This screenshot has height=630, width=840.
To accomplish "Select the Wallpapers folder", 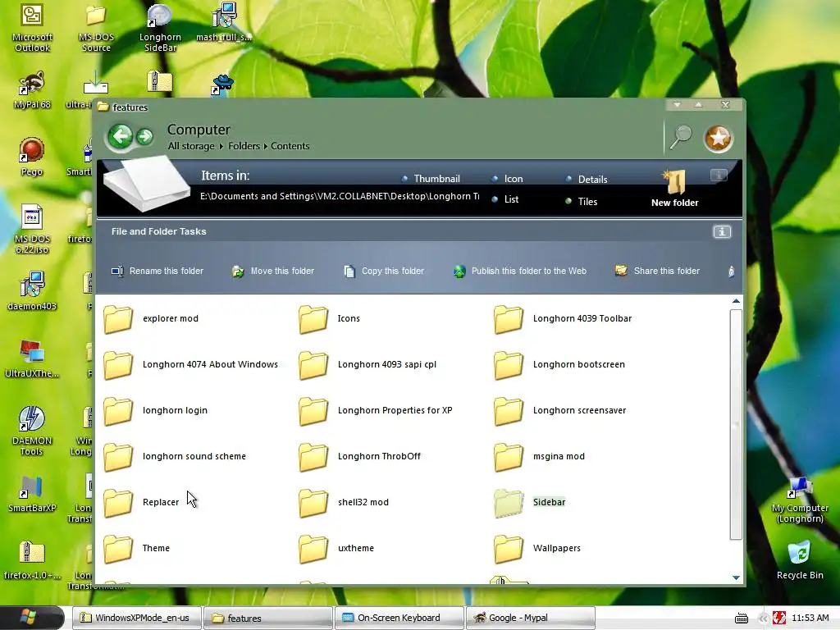I will tap(537, 549).
